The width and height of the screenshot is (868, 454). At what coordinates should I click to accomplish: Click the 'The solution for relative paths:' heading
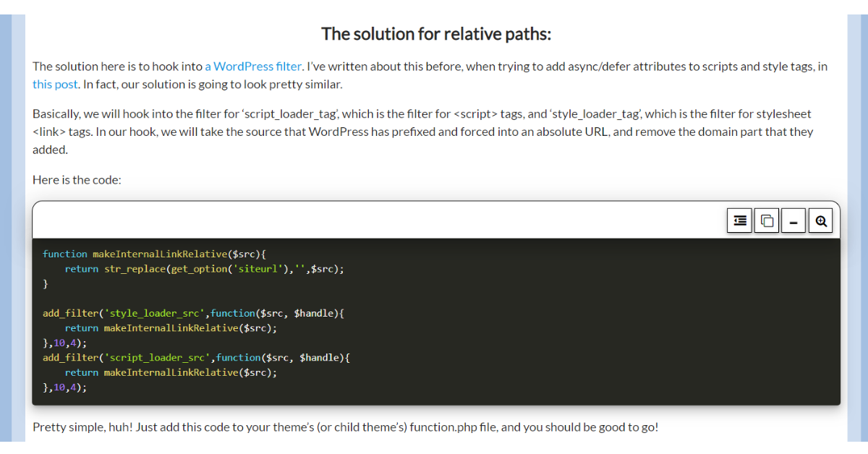tap(435, 34)
